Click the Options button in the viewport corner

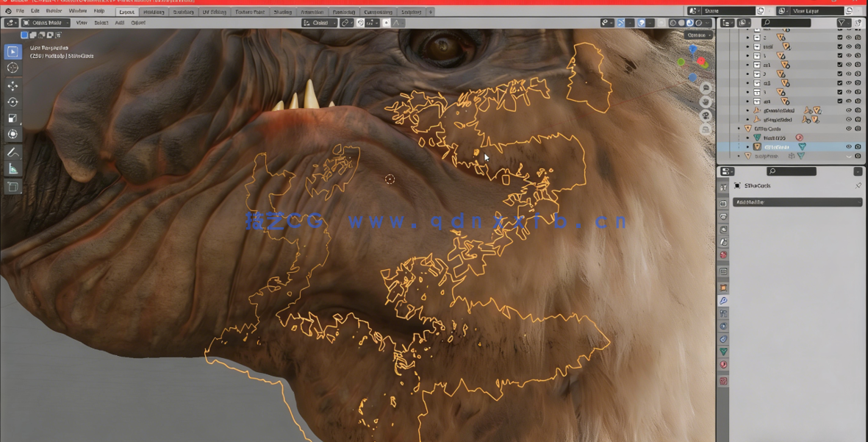(695, 35)
